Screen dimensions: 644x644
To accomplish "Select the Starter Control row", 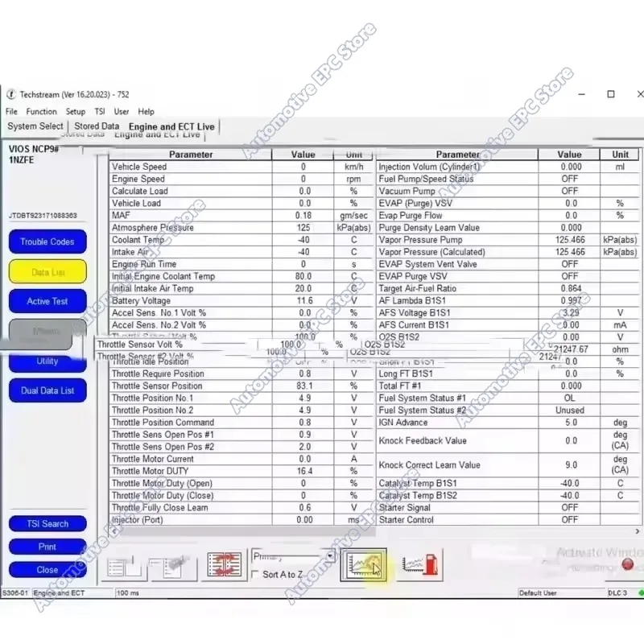I will 508,519.
